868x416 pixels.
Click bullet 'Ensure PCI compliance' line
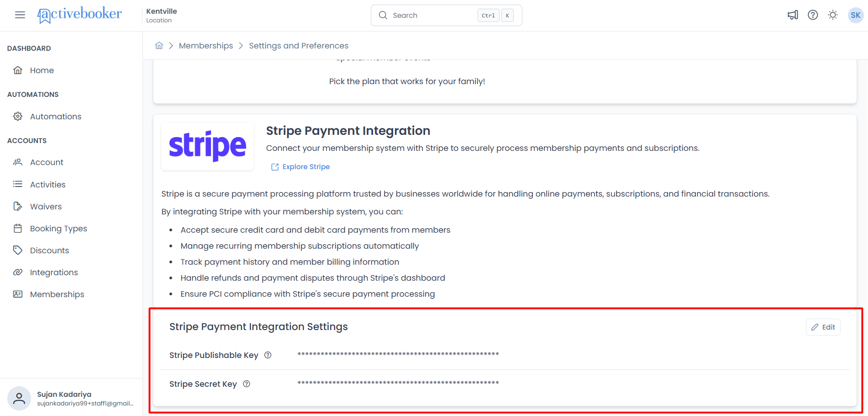[307, 294]
